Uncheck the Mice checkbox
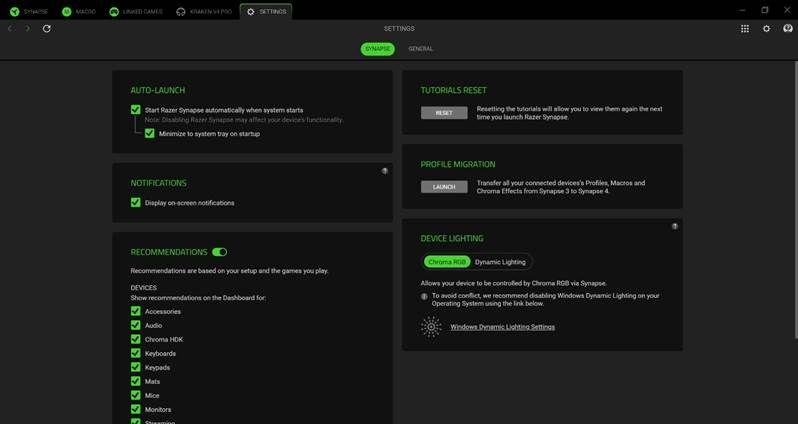 click(135, 395)
